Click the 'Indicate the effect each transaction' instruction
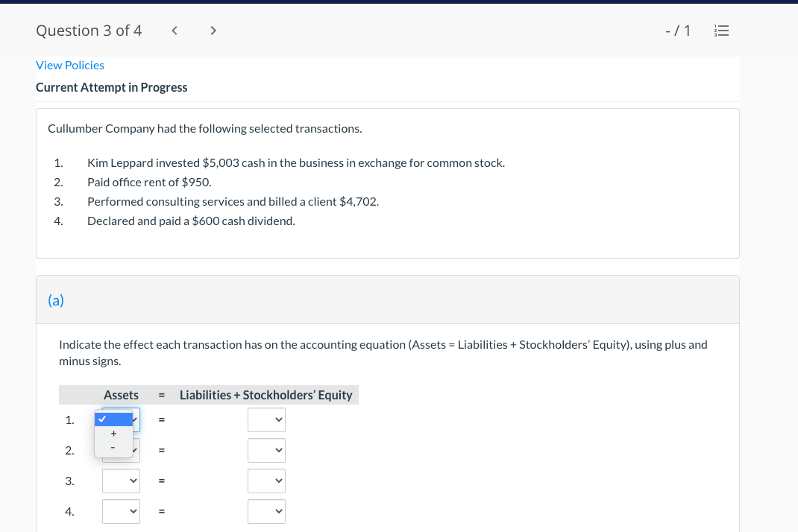Screen dimensions: 798x532 tap(383, 352)
